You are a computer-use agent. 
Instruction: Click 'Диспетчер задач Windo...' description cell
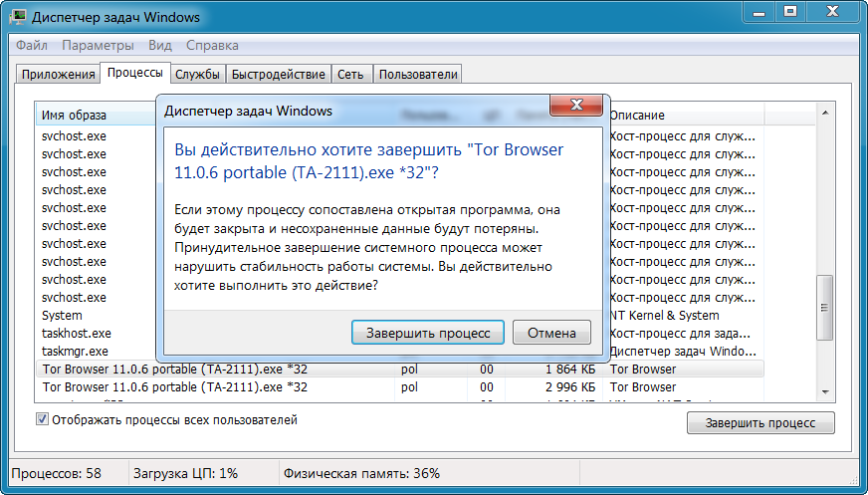coord(683,351)
